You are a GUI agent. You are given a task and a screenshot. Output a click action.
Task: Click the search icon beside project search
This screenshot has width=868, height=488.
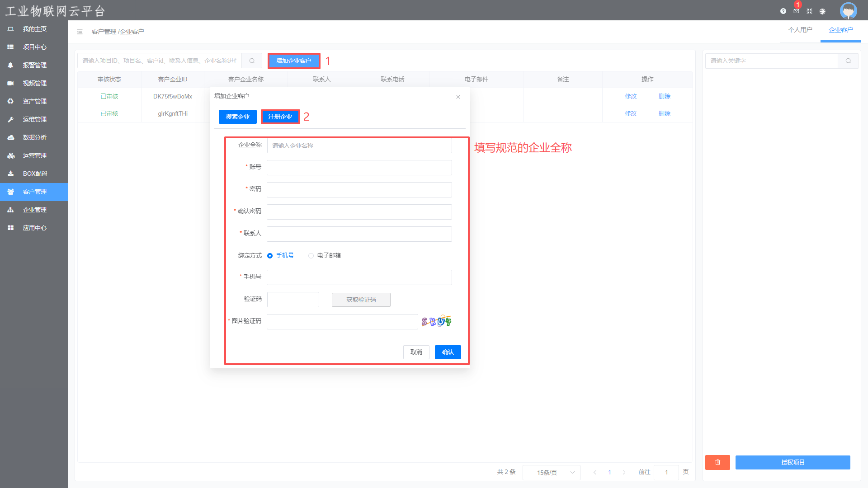pyautogui.click(x=252, y=61)
